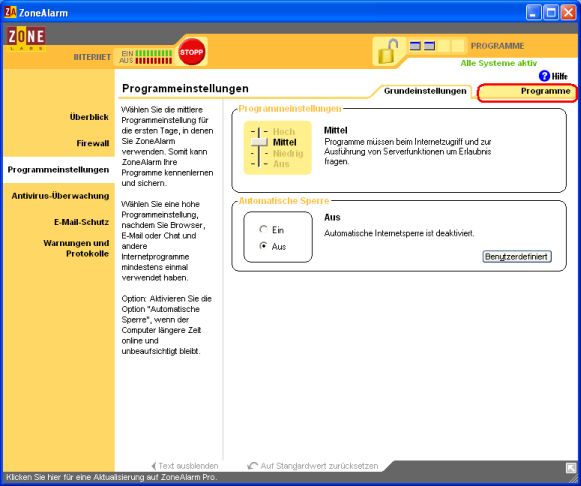This screenshot has height=486, width=581.
Task: Click the PROGRAMME label at top right
Action: point(497,46)
